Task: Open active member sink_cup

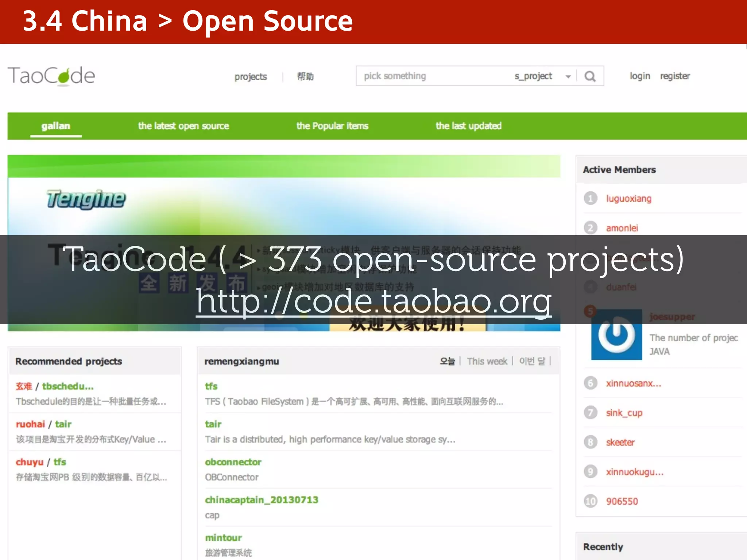Action: (x=624, y=413)
